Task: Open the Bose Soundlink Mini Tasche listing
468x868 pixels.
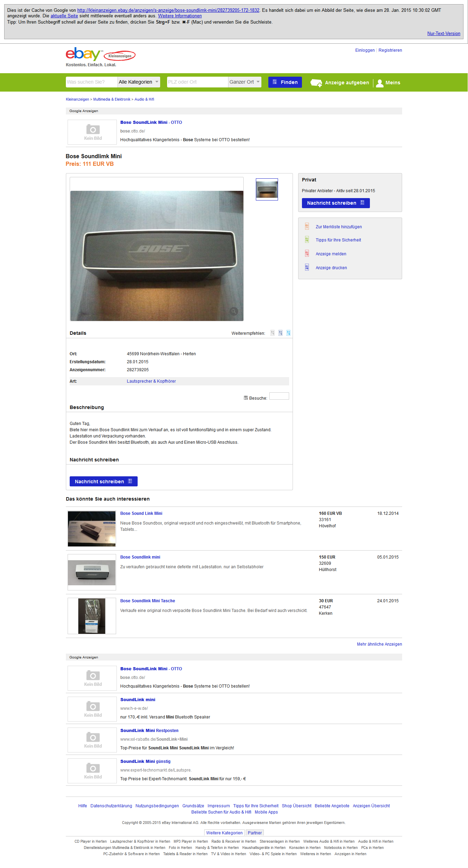Action: click(148, 601)
